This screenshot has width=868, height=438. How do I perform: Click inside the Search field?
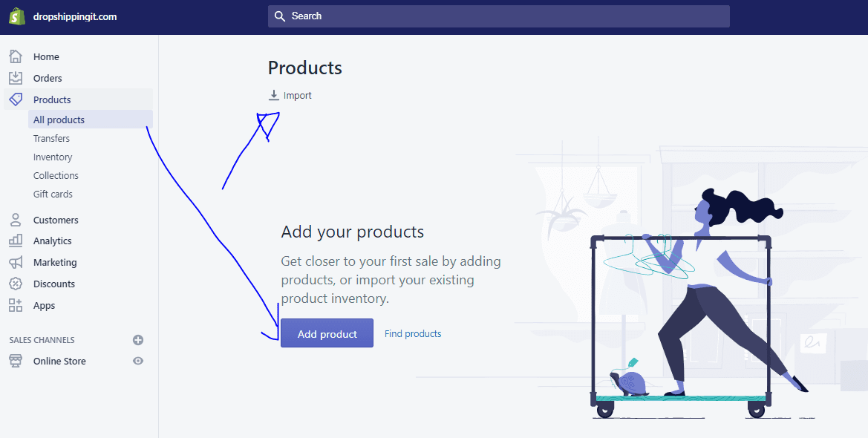point(499,16)
